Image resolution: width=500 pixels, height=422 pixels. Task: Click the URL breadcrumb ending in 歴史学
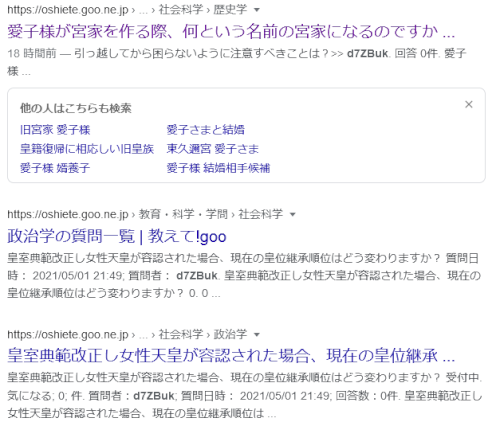[x=127, y=10]
